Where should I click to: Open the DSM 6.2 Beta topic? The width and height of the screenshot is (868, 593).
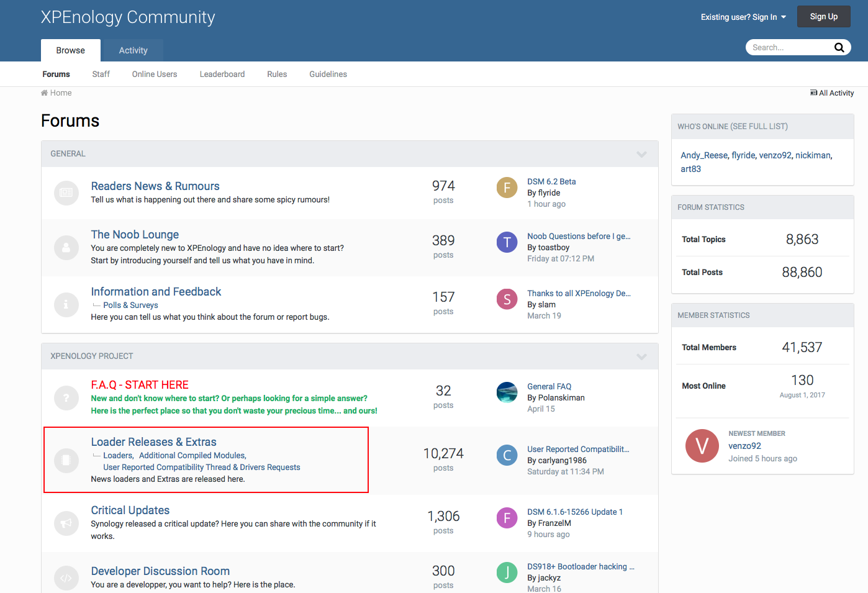(551, 182)
